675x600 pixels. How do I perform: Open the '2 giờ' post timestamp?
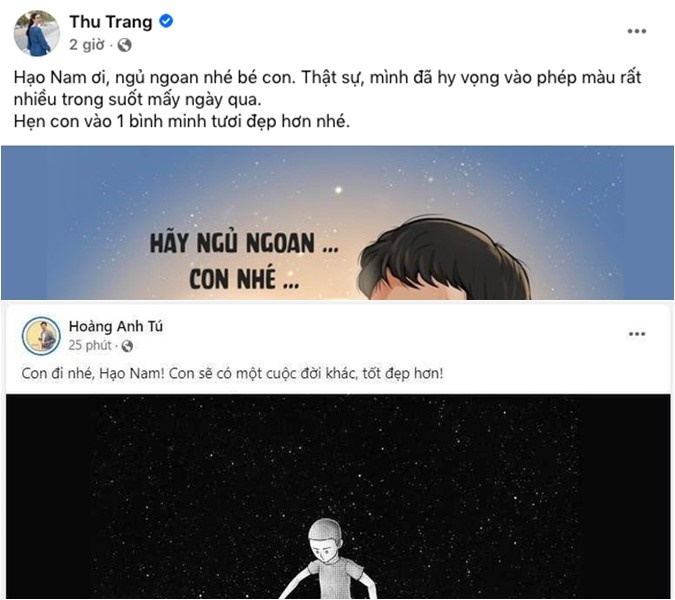tap(87, 45)
